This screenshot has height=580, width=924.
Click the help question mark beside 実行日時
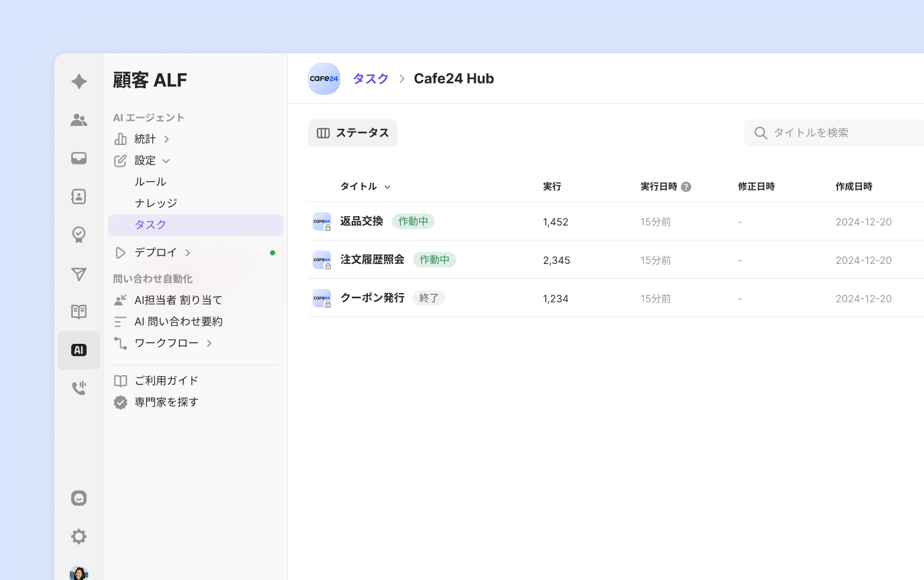pyautogui.click(x=686, y=187)
